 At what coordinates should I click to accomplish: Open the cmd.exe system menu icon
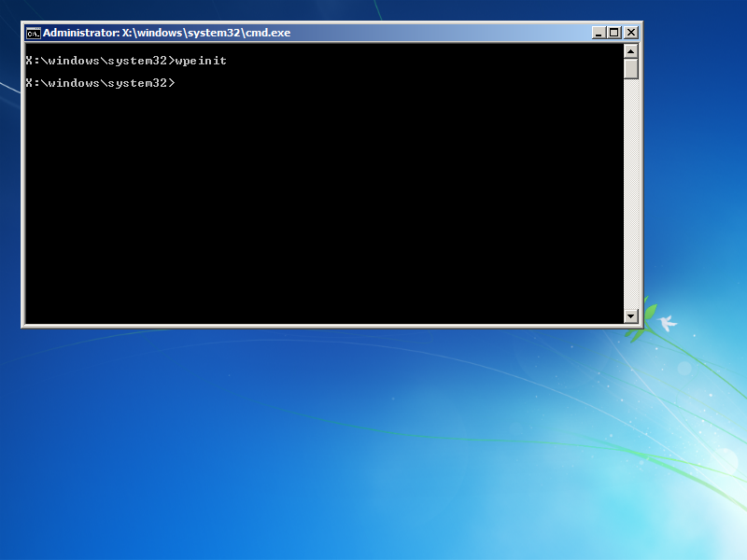click(33, 33)
